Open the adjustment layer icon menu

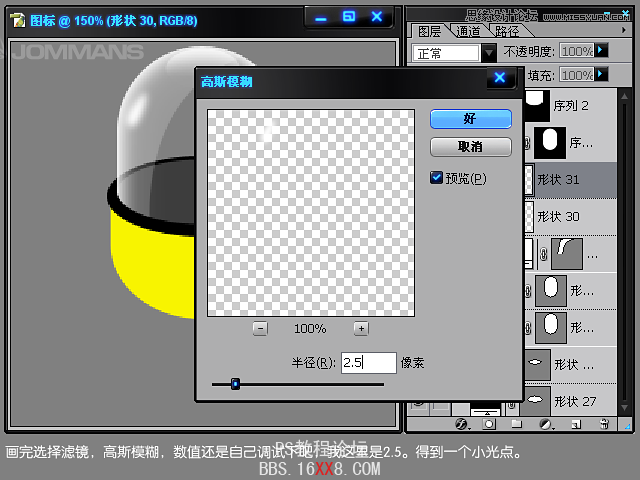(546, 424)
